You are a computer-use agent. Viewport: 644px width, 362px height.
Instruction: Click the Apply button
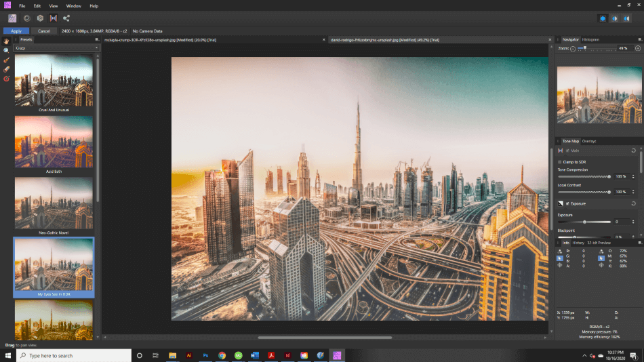point(16,31)
